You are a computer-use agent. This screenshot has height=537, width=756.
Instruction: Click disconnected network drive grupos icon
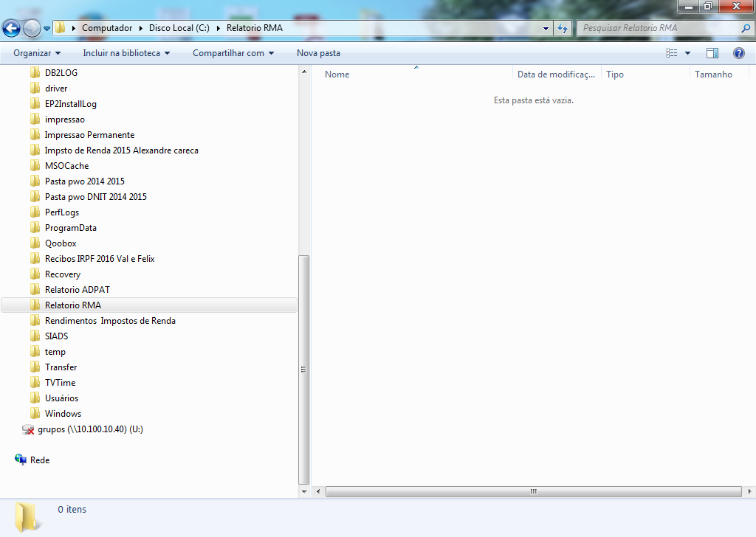28,429
